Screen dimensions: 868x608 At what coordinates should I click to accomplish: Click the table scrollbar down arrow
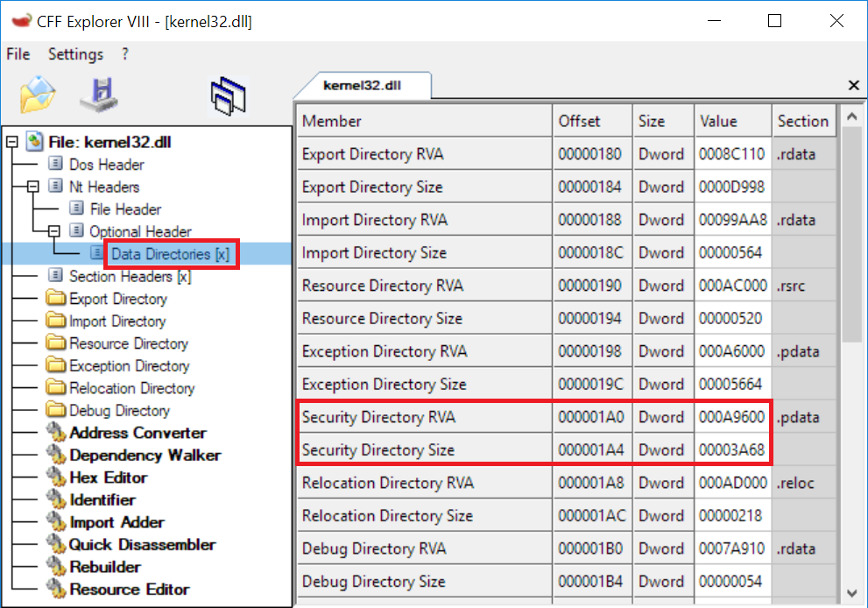tap(852, 593)
